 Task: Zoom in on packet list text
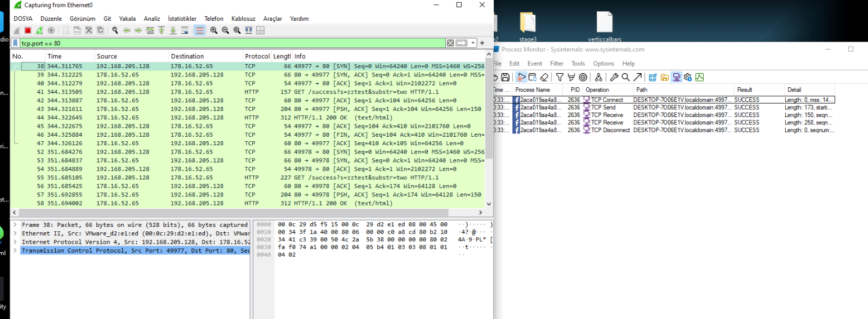(x=214, y=30)
